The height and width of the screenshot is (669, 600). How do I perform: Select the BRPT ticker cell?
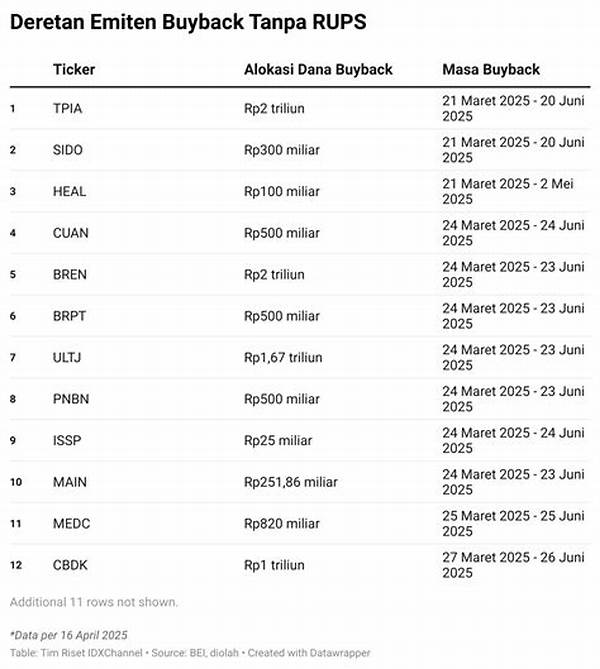(x=70, y=316)
